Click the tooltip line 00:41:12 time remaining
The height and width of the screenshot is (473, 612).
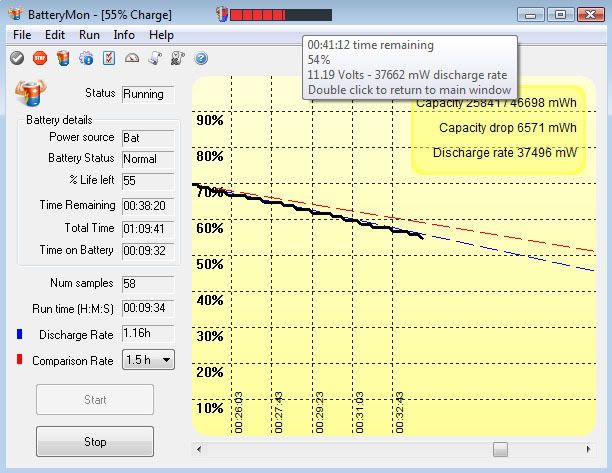pyautogui.click(x=370, y=45)
